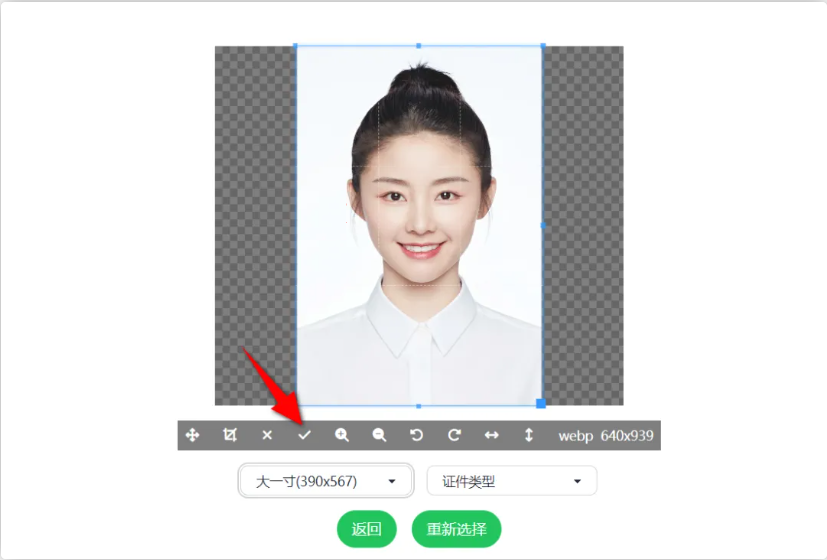Rotate the photo counterclockwise
Viewport: 827px width, 560px height.
tap(417, 435)
